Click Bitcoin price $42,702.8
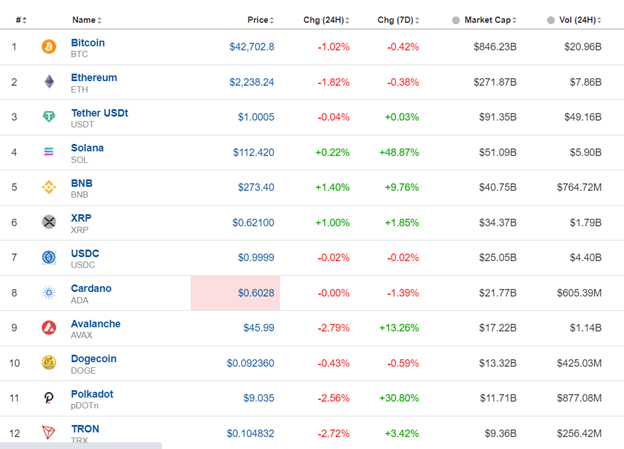The image size is (624, 449). [252, 47]
